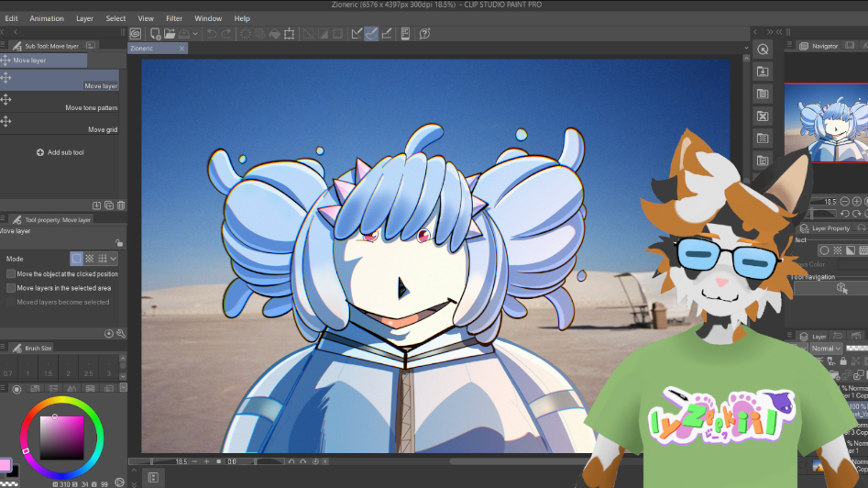Click the Undo arrow in the toolbar
The height and width of the screenshot is (488, 868).
212,34
